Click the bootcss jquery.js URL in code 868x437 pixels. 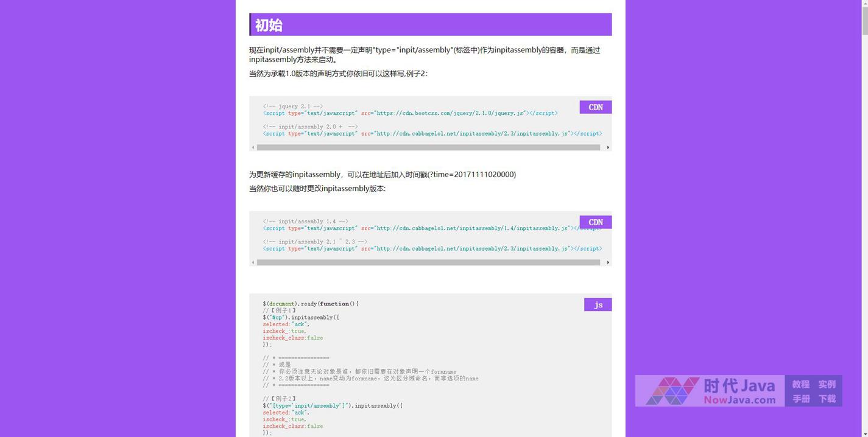(451, 113)
